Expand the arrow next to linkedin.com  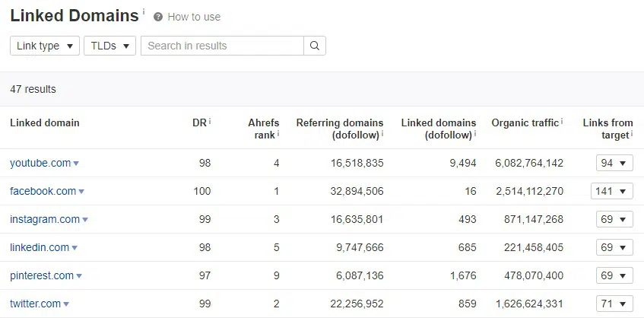pos(75,248)
